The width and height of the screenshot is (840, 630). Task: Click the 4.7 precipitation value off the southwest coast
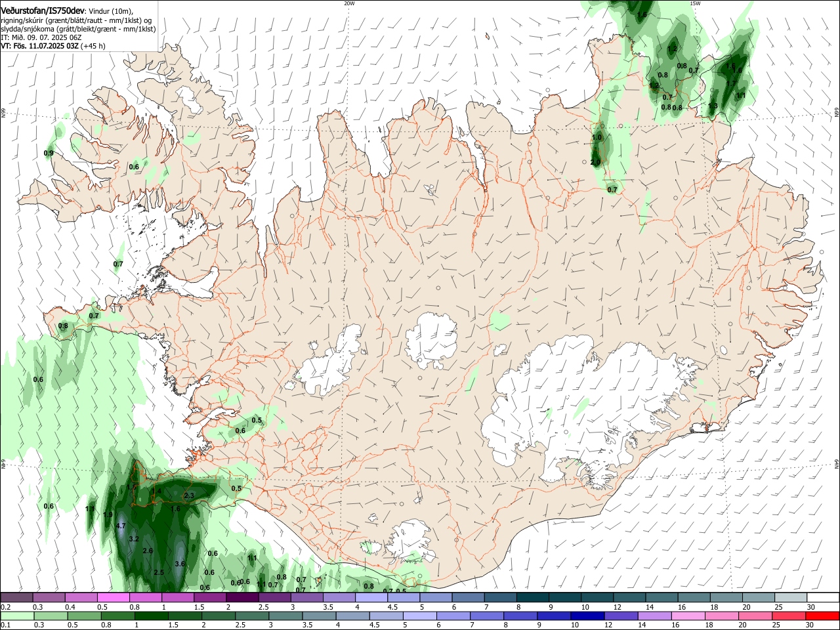tap(120, 526)
